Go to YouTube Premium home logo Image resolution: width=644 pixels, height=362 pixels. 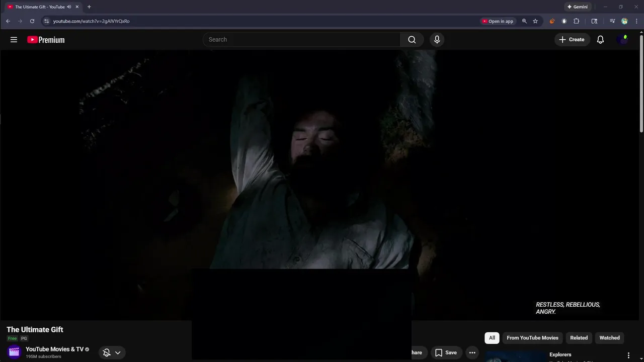(46, 40)
